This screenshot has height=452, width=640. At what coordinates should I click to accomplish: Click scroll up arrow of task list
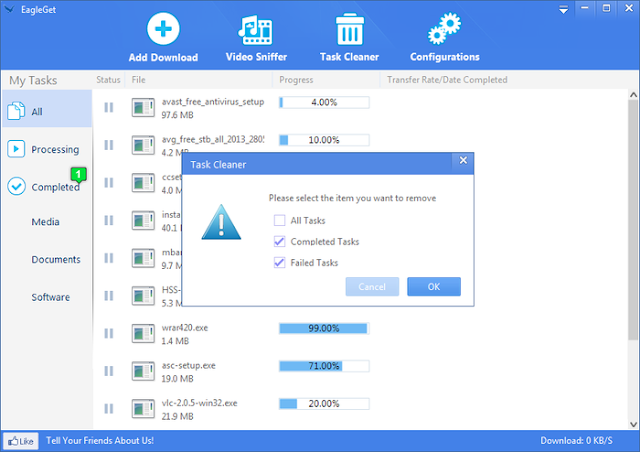click(x=633, y=95)
